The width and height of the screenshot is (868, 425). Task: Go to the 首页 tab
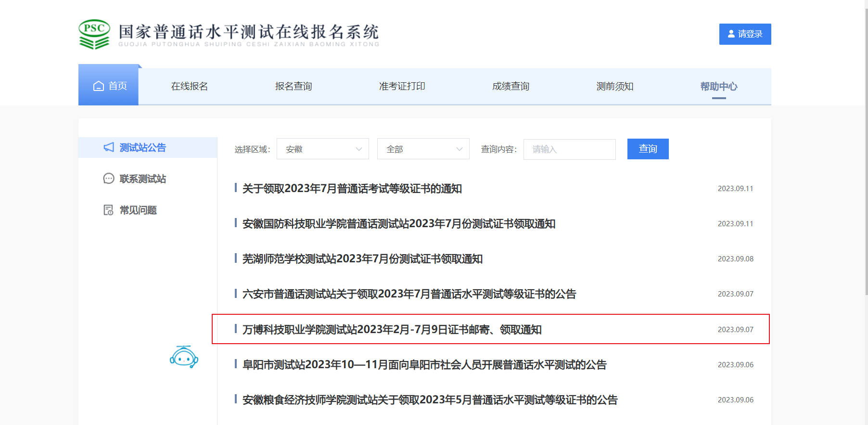tap(109, 86)
